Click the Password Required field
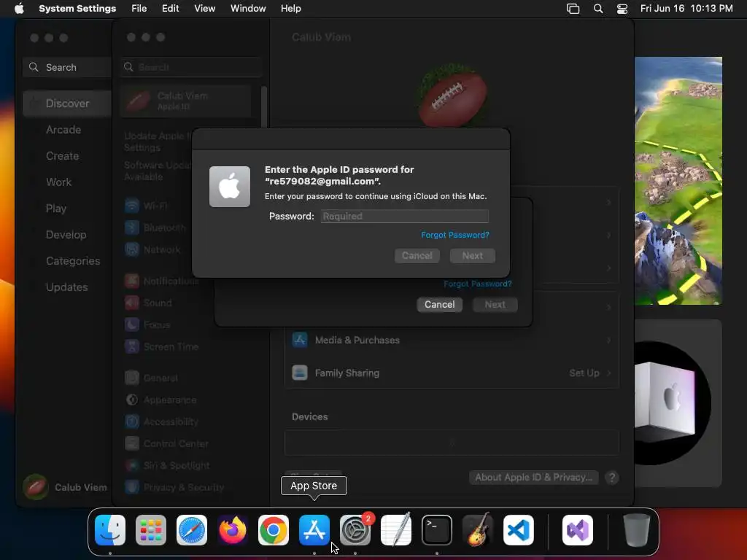The image size is (747, 560). pyautogui.click(x=404, y=216)
